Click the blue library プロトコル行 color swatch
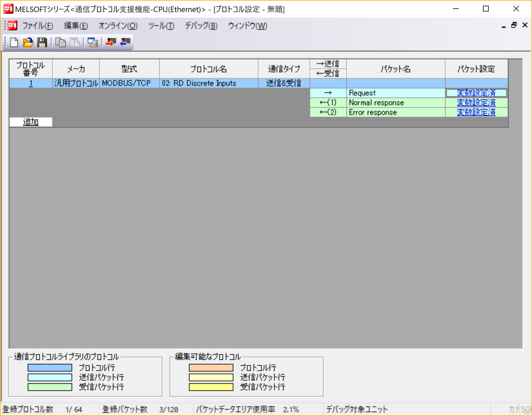Viewport: 532px width, 416px height. click(x=50, y=368)
